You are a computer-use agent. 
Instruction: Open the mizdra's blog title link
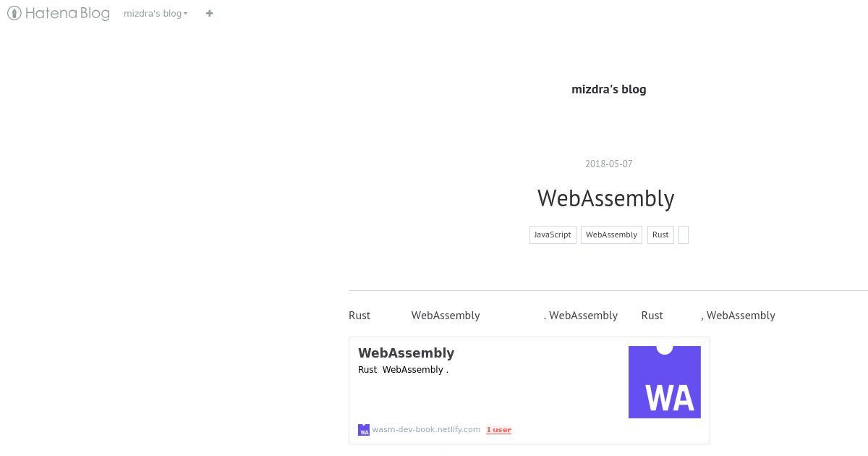coord(609,90)
